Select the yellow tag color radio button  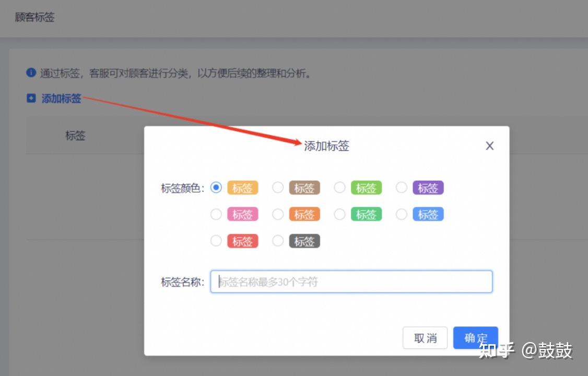point(216,187)
